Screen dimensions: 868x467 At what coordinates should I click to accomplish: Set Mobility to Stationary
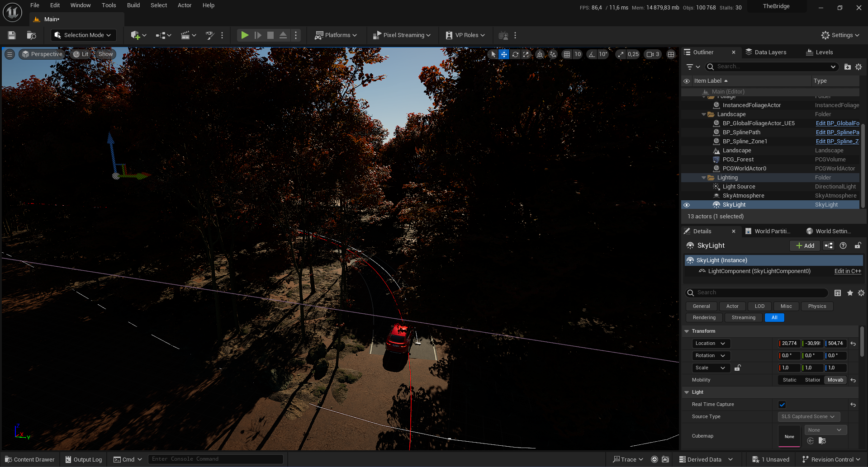812,380
